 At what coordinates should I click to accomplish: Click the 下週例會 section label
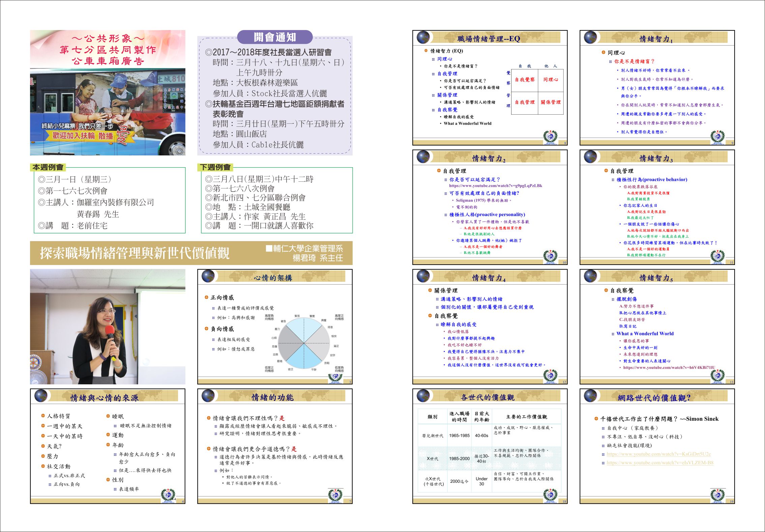click(215, 167)
